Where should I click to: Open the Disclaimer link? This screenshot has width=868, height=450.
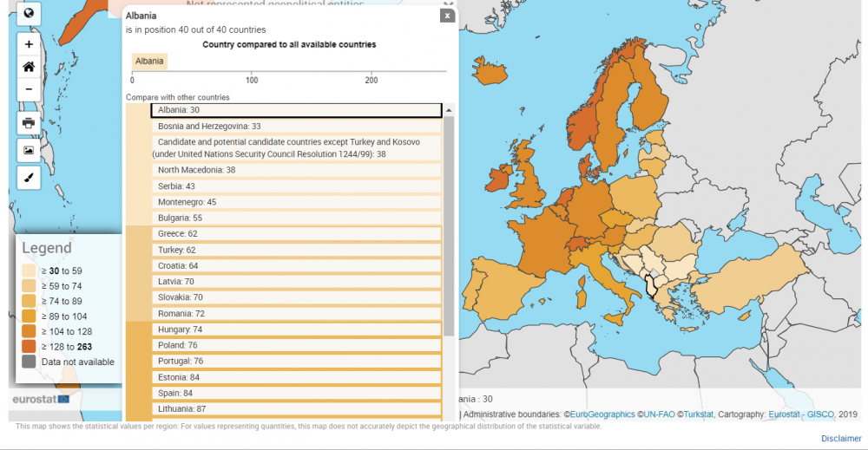click(841, 439)
